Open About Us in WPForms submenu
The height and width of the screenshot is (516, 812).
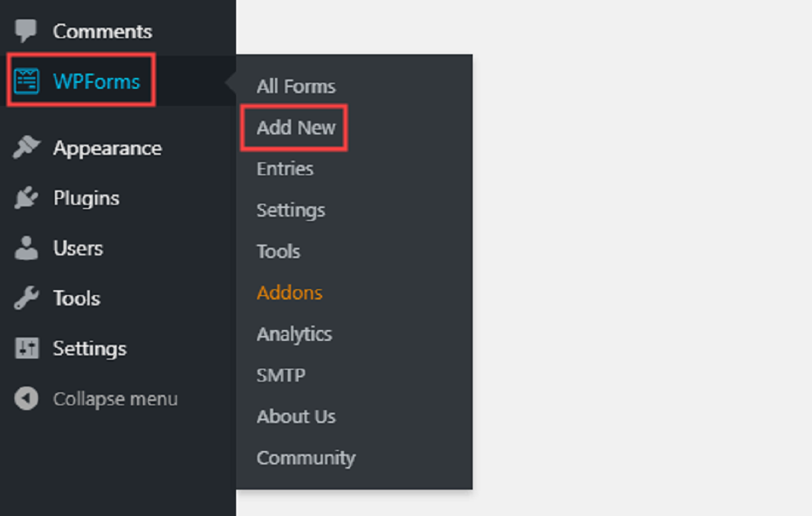[296, 416]
